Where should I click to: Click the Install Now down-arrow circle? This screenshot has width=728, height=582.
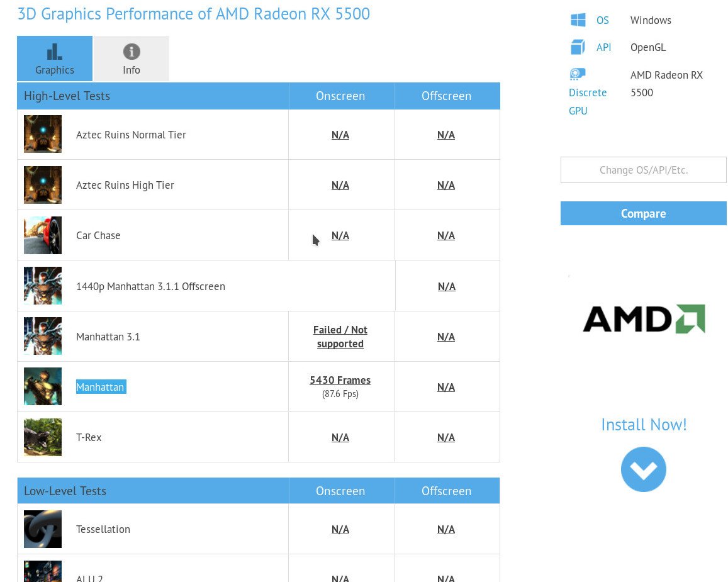[643, 469]
